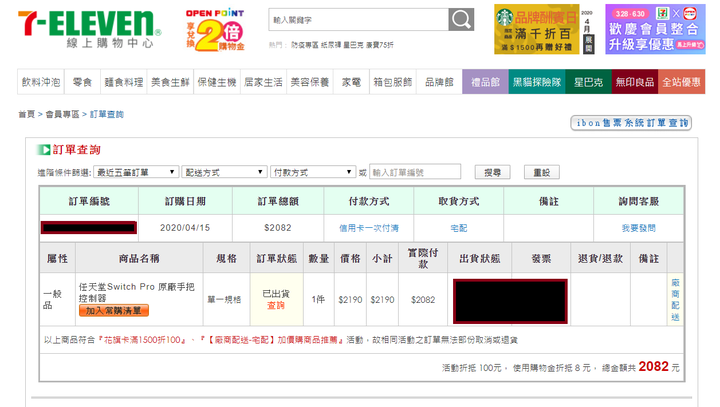Image resolution: width=720 pixels, height=407 pixels.
Task: Open the 美食生鮮 category
Action: [x=170, y=82]
